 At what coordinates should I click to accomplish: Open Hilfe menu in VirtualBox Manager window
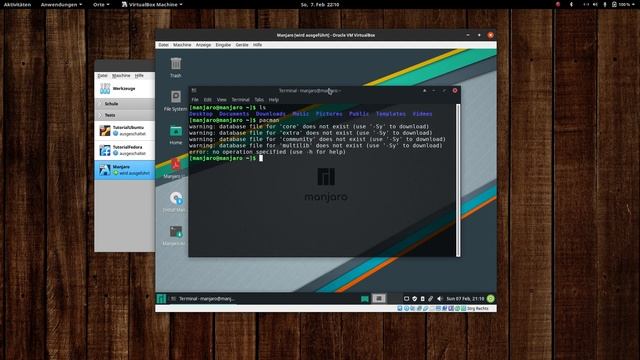click(139, 76)
